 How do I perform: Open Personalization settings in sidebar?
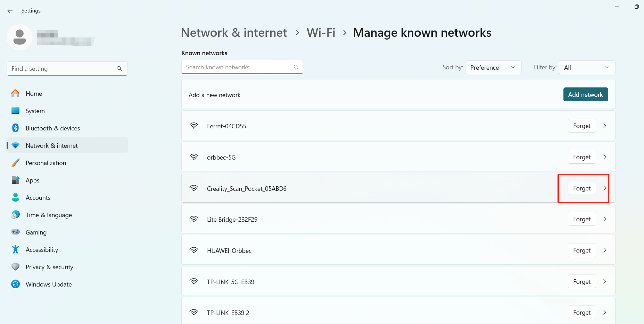[x=46, y=163]
